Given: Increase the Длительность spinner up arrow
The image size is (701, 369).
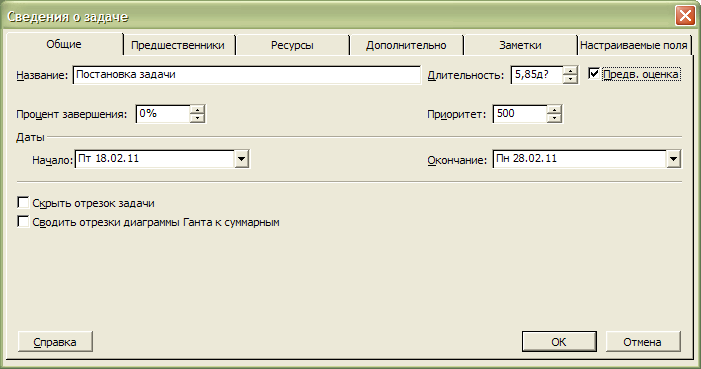Looking at the screenshot, I should tap(570, 71).
